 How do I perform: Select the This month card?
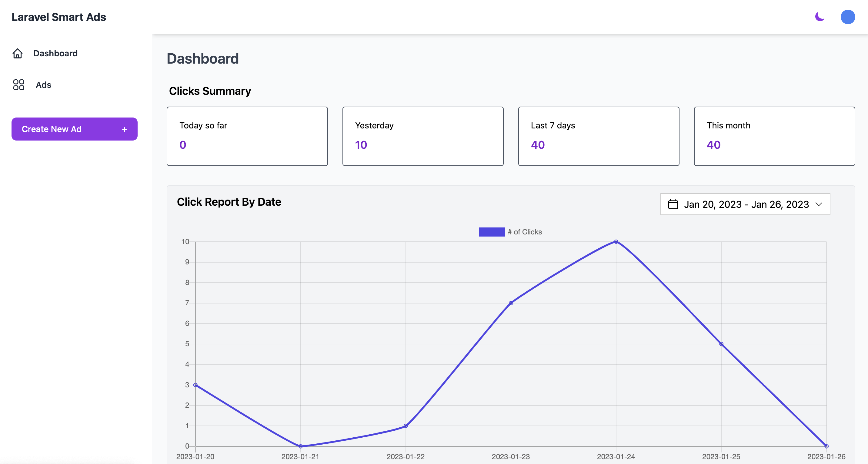774,136
